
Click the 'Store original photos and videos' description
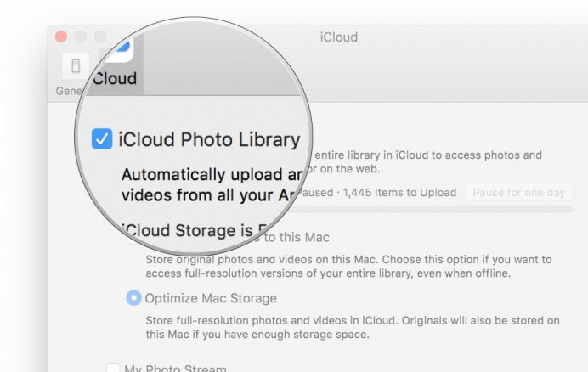click(x=348, y=266)
